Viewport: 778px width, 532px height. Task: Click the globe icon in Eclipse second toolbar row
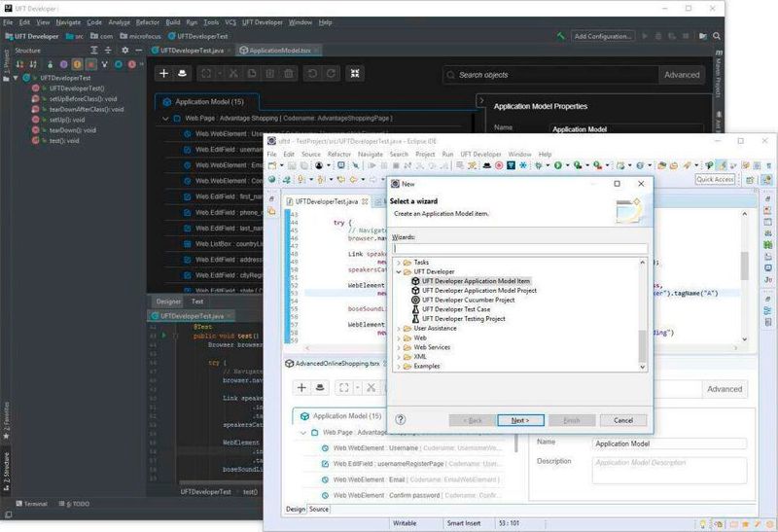[272, 180]
